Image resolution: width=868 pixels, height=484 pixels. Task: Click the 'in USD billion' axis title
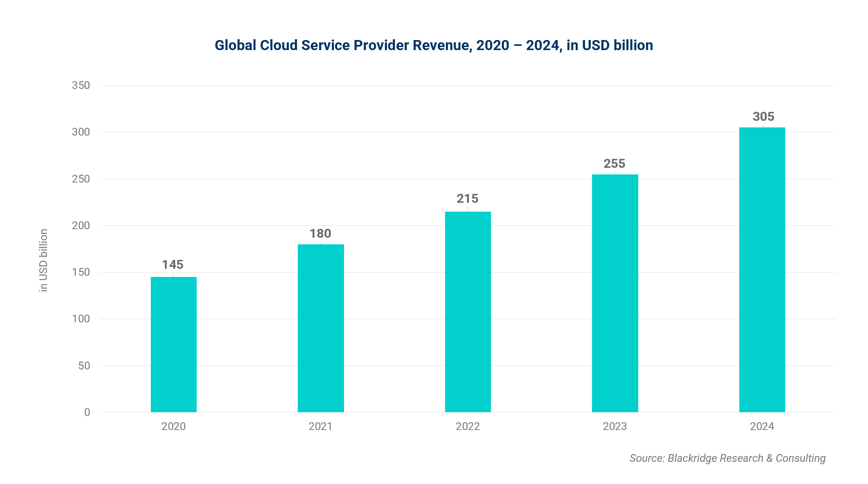click(x=44, y=260)
